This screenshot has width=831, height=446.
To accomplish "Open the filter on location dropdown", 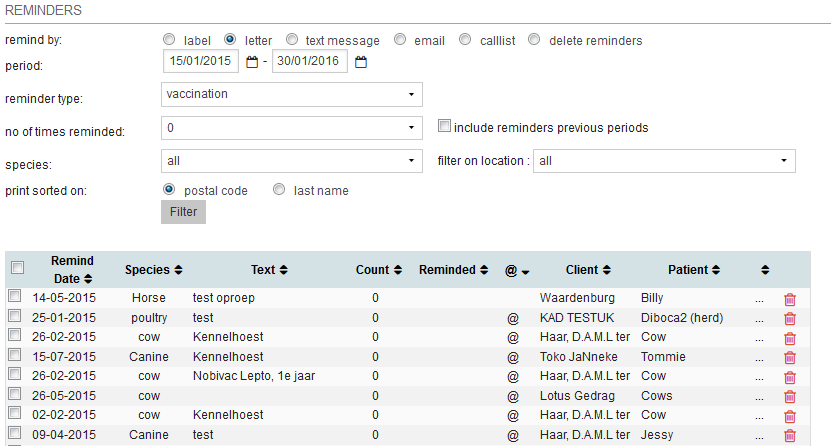I will (664, 161).
